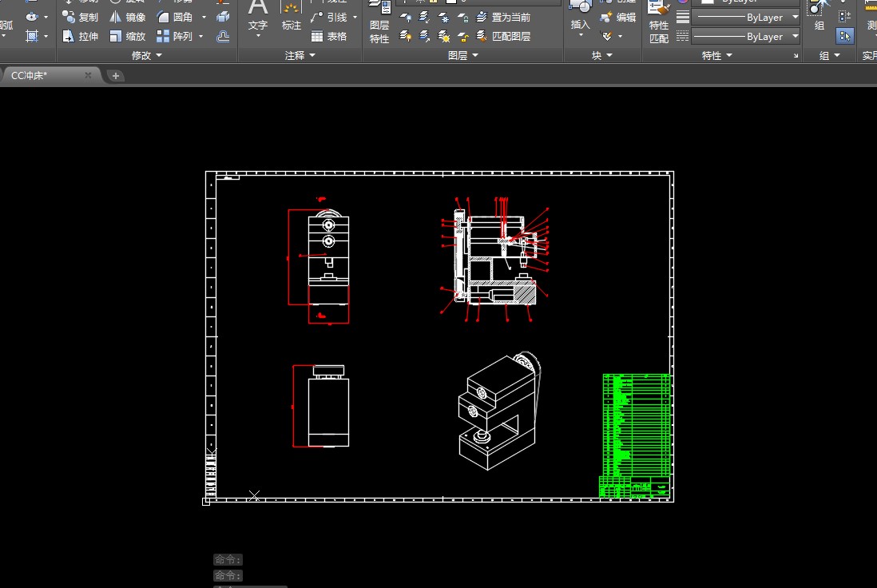Select the 复制 (Copy) tool
The width and height of the screenshot is (877, 588).
80,18
